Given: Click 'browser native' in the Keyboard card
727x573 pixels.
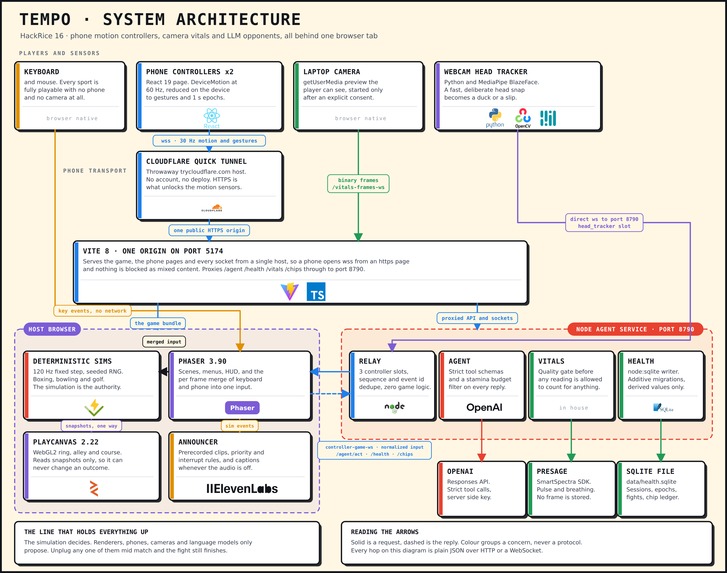Looking at the screenshot, I should [72, 118].
